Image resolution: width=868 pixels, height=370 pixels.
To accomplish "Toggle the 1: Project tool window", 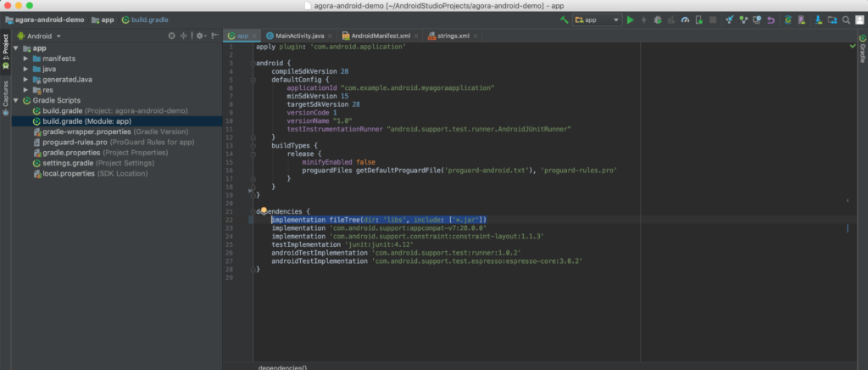I will [6, 52].
